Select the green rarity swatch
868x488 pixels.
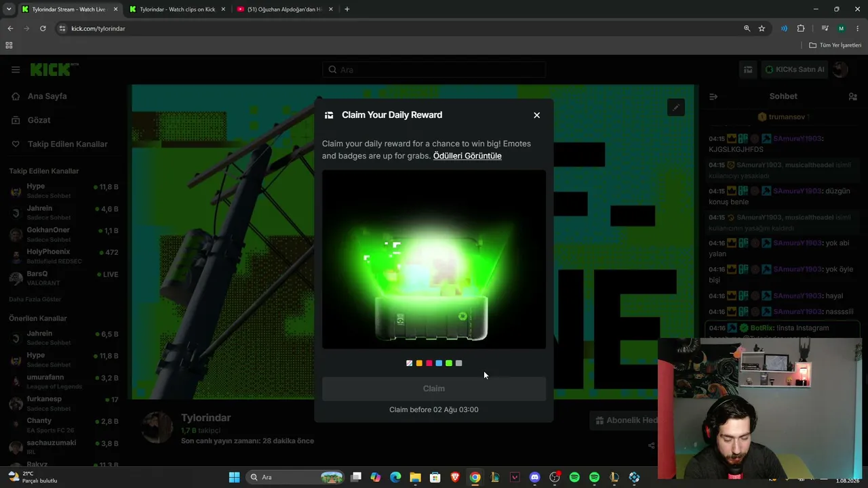(x=449, y=363)
